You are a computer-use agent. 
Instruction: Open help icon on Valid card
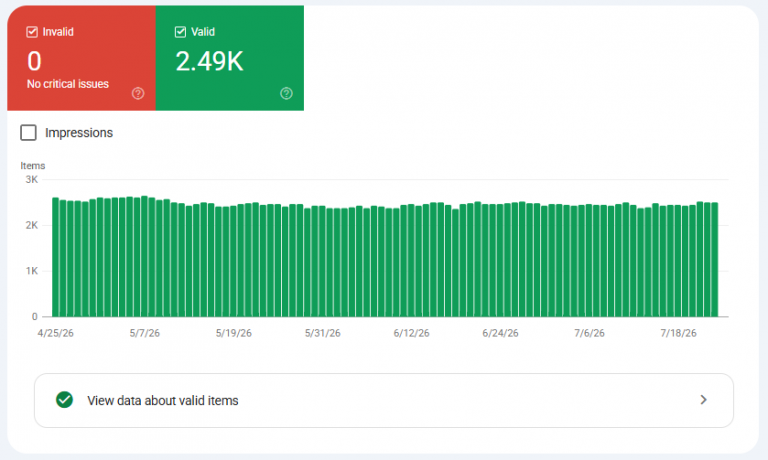tap(287, 94)
